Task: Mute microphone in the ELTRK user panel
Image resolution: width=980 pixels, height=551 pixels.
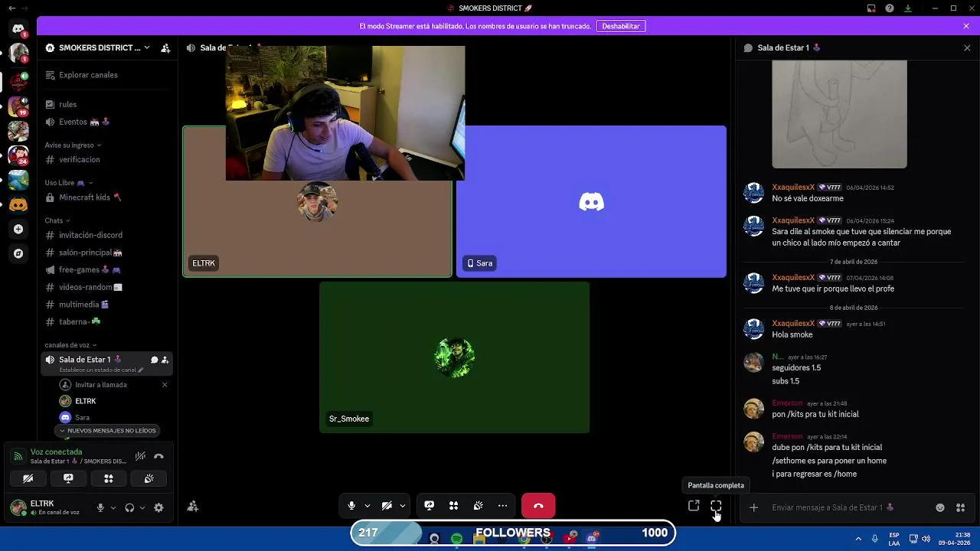Action: 100,507
